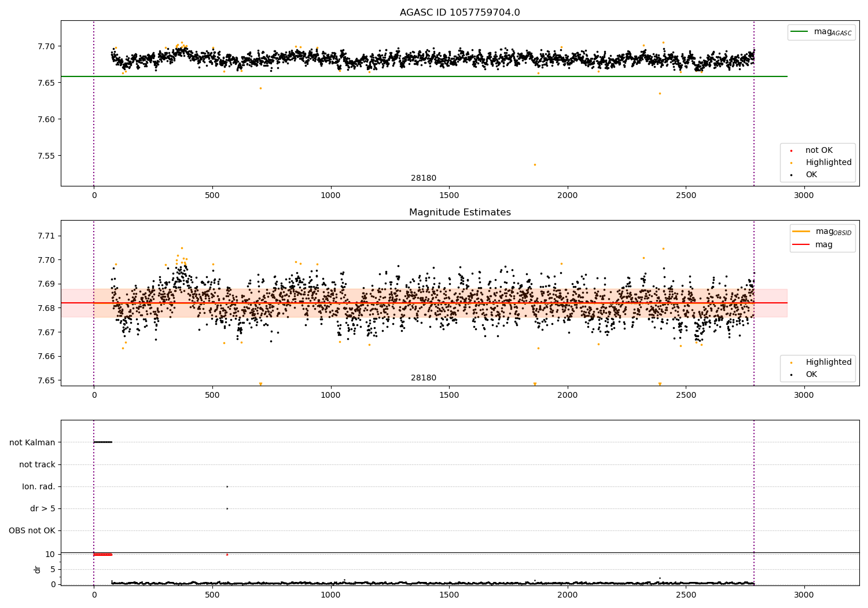Click the 10 y-tick of the dr panel
The image size is (868, 608).
click(50, 554)
